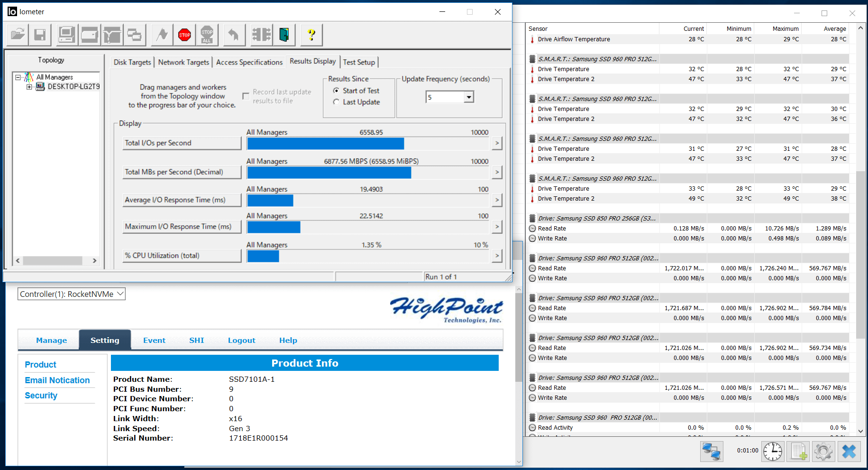The height and width of the screenshot is (470, 868).
Task: Open arrow next to Maximum I/O Response Time bar
Action: click(x=497, y=227)
